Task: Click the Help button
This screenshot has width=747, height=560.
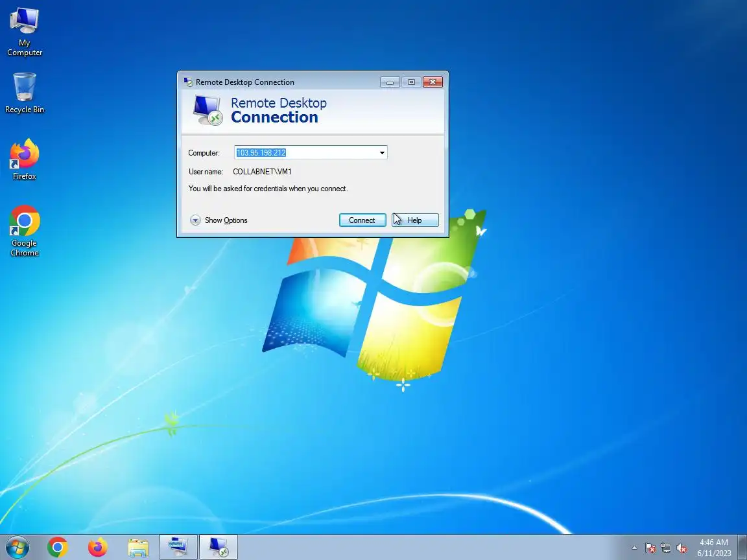Action: 415,220
